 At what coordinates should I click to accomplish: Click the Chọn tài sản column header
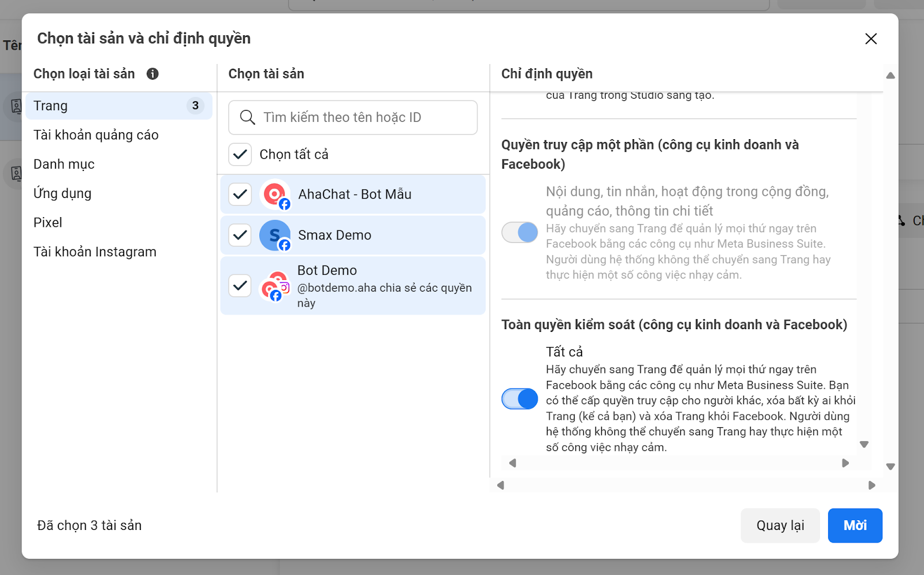click(x=266, y=74)
